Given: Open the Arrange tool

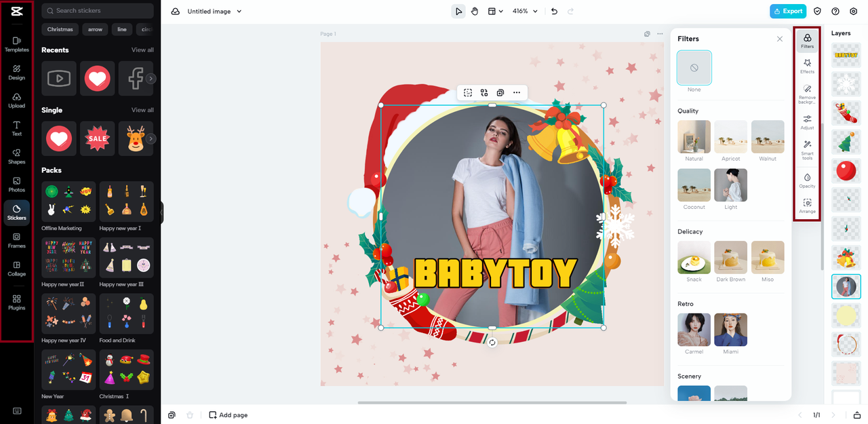Looking at the screenshot, I should point(807,206).
